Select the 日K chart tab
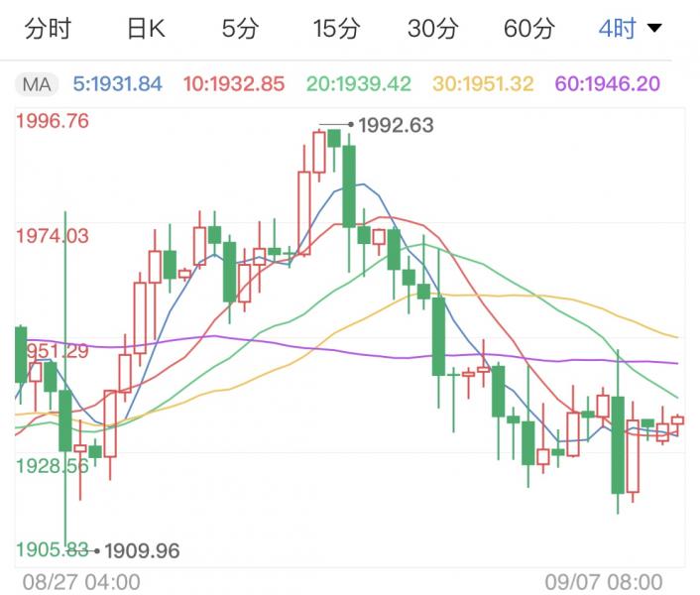This screenshot has width=700, height=595. pos(146,29)
